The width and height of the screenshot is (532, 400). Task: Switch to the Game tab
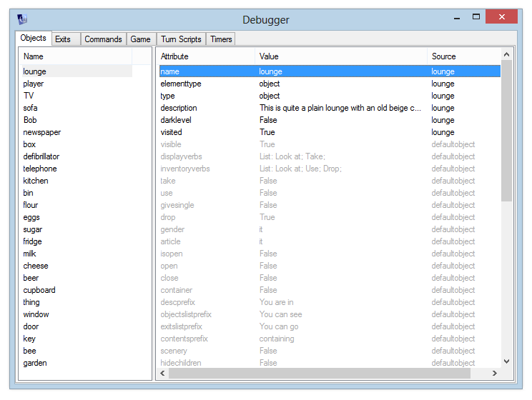click(140, 39)
